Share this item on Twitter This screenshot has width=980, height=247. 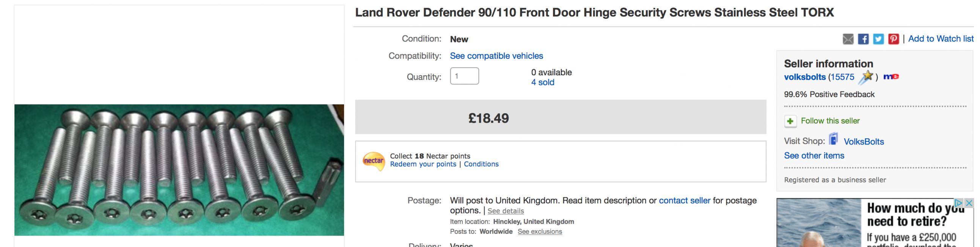coord(878,39)
